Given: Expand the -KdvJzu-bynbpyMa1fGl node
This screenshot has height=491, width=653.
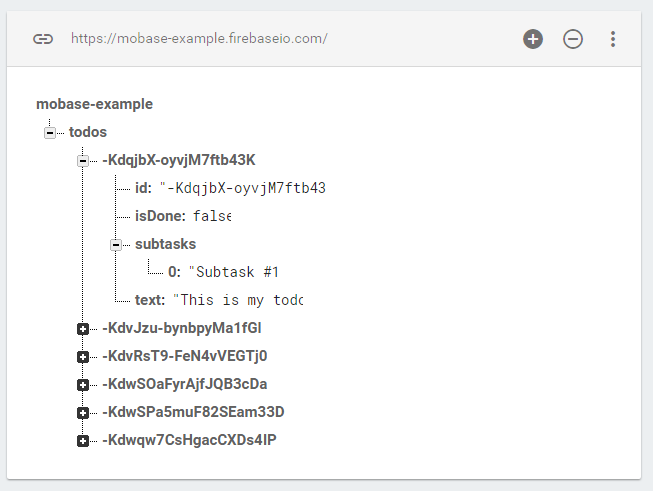Looking at the screenshot, I should click(x=82, y=328).
